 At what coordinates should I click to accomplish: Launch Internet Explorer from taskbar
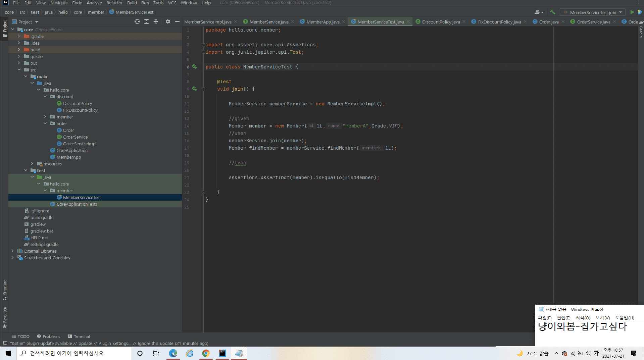click(190, 353)
